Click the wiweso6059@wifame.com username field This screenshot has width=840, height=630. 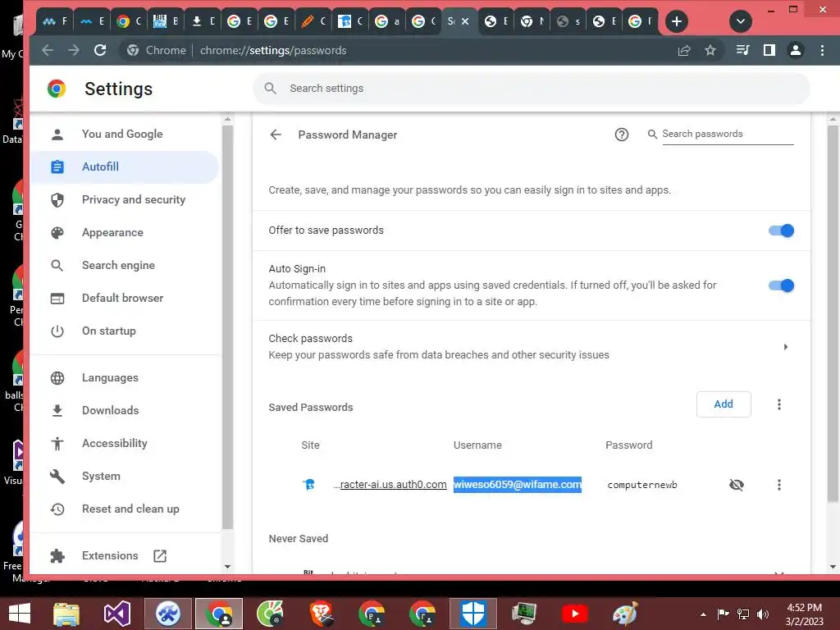[x=518, y=485]
